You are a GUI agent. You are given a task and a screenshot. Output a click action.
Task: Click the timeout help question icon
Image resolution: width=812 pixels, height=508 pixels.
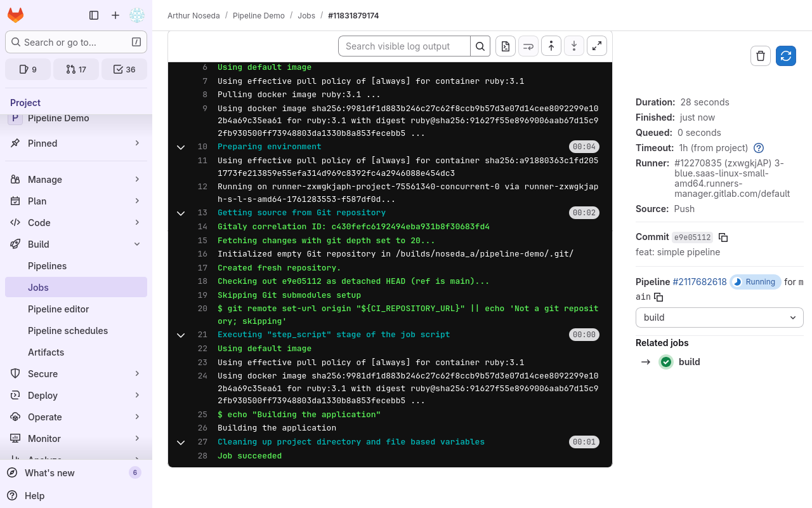coord(759,148)
